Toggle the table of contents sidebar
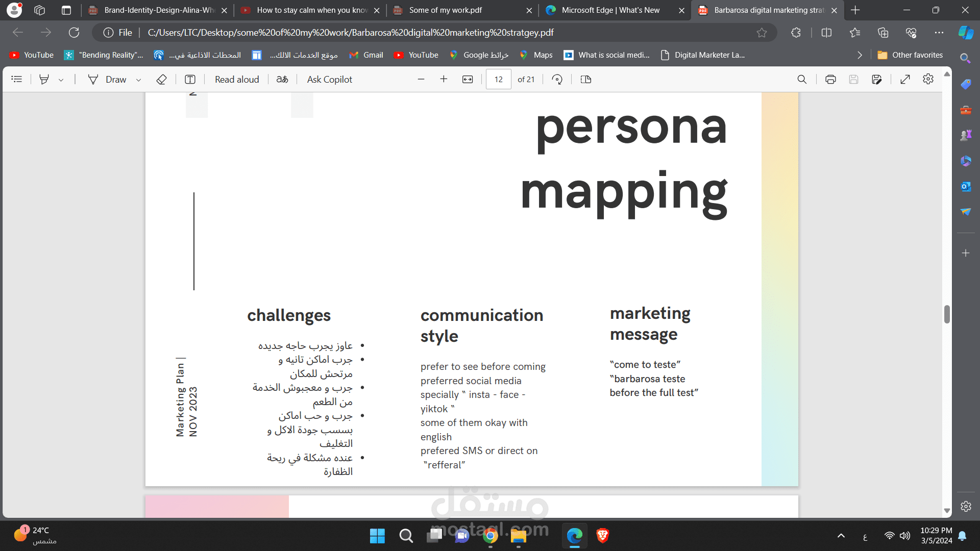 [x=17, y=79]
